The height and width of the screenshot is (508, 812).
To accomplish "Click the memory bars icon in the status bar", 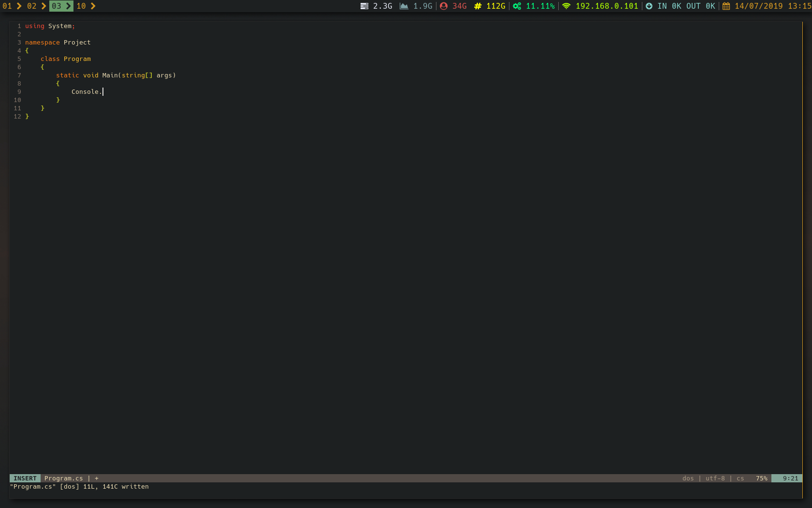I will [364, 6].
